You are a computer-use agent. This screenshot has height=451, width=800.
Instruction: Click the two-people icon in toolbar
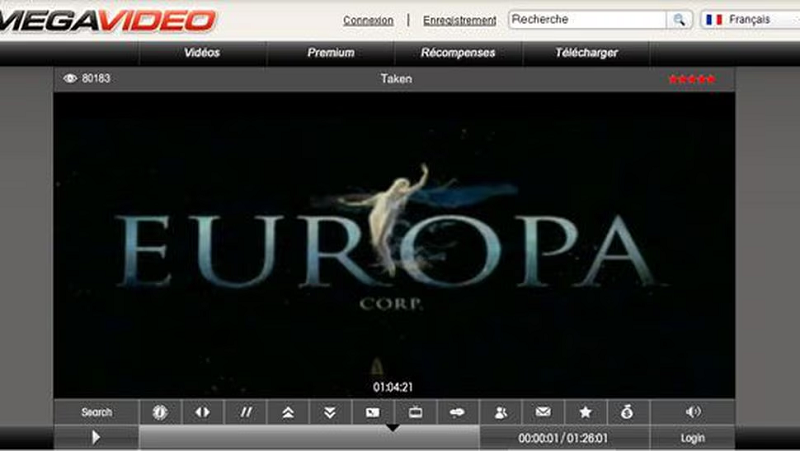[501, 412]
